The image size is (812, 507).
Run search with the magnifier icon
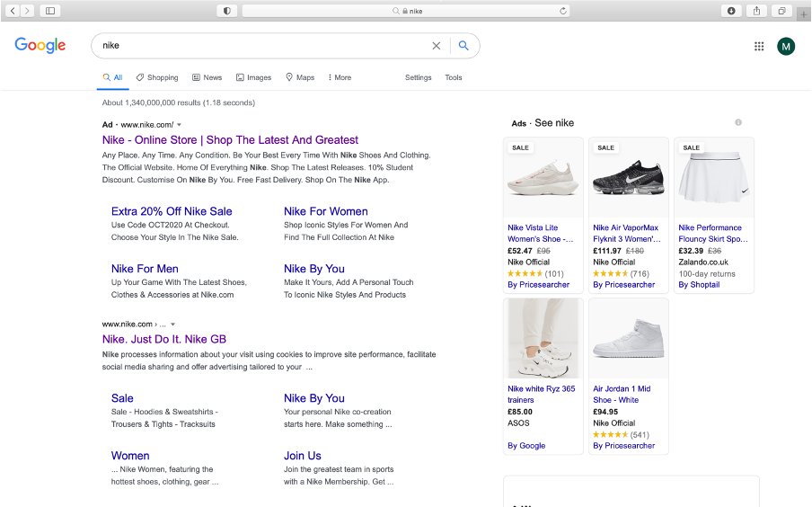tap(463, 46)
